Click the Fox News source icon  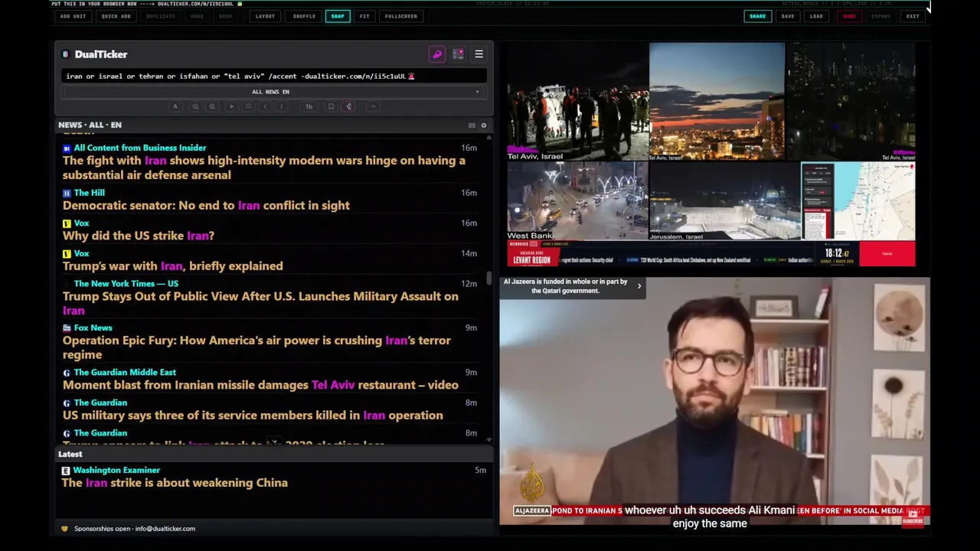[67, 328]
